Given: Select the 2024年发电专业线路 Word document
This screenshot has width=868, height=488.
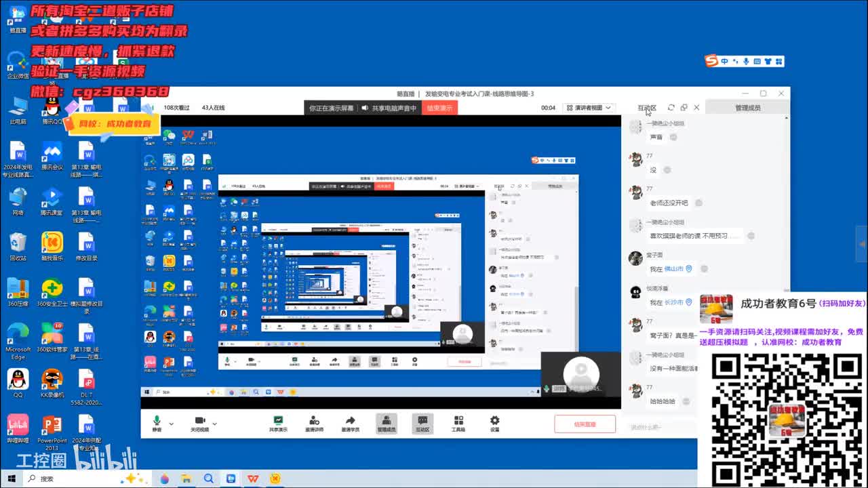Looking at the screenshot, I should click(x=18, y=160).
